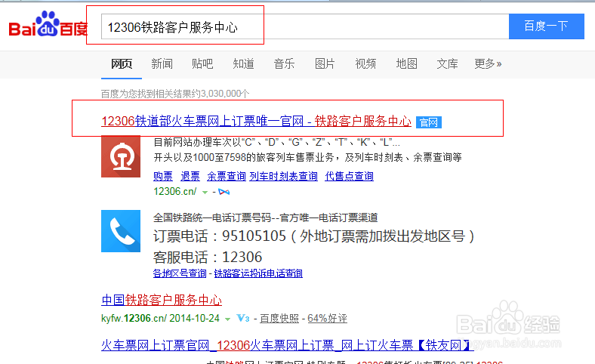Switch to the 图片 tab

[325, 63]
